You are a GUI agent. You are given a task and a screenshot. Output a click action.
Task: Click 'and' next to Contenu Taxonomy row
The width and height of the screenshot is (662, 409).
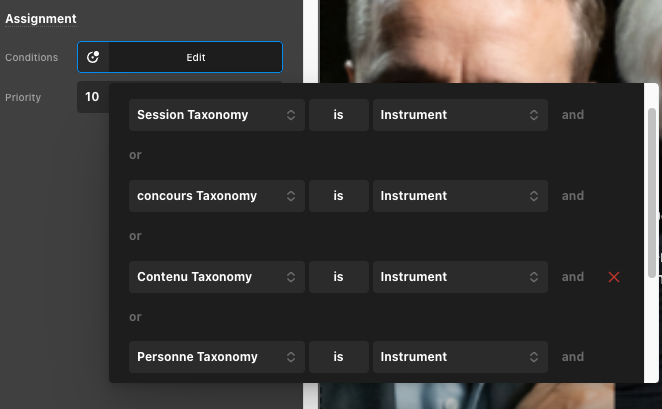coord(572,277)
